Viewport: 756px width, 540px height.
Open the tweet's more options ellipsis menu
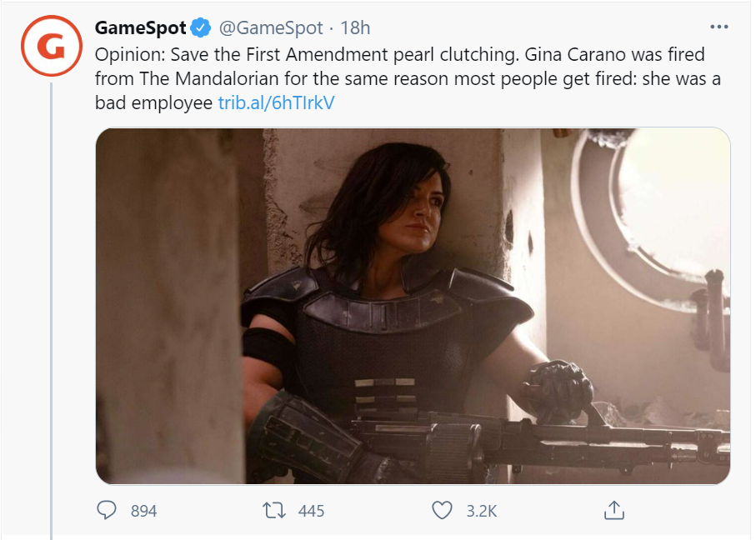tap(718, 27)
